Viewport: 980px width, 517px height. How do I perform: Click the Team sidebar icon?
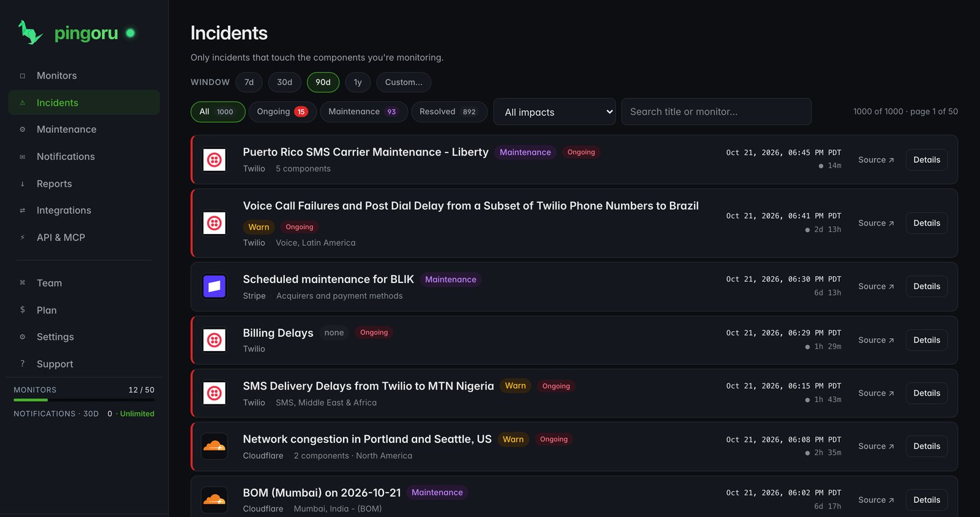pyautogui.click(x=23, y=283)
